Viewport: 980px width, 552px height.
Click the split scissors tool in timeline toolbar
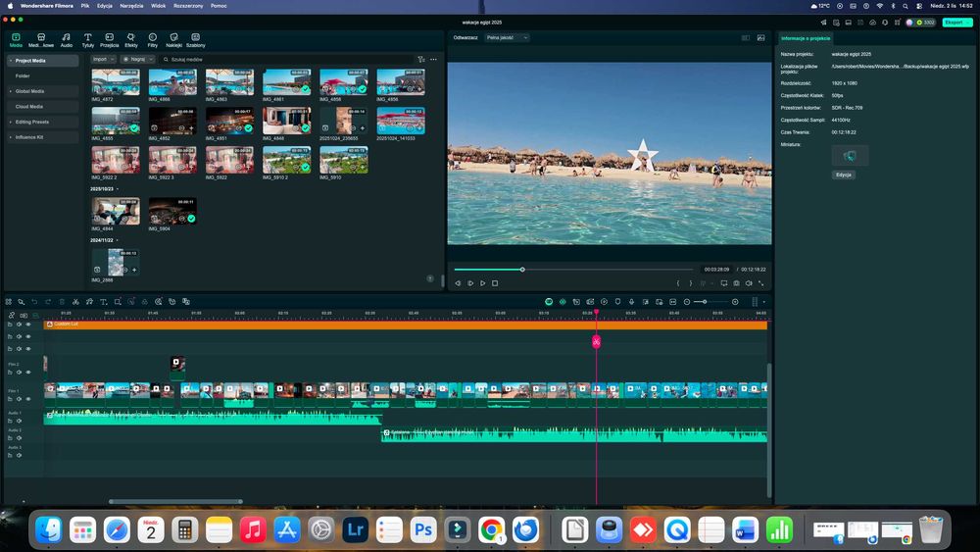(x=75, y=301)
